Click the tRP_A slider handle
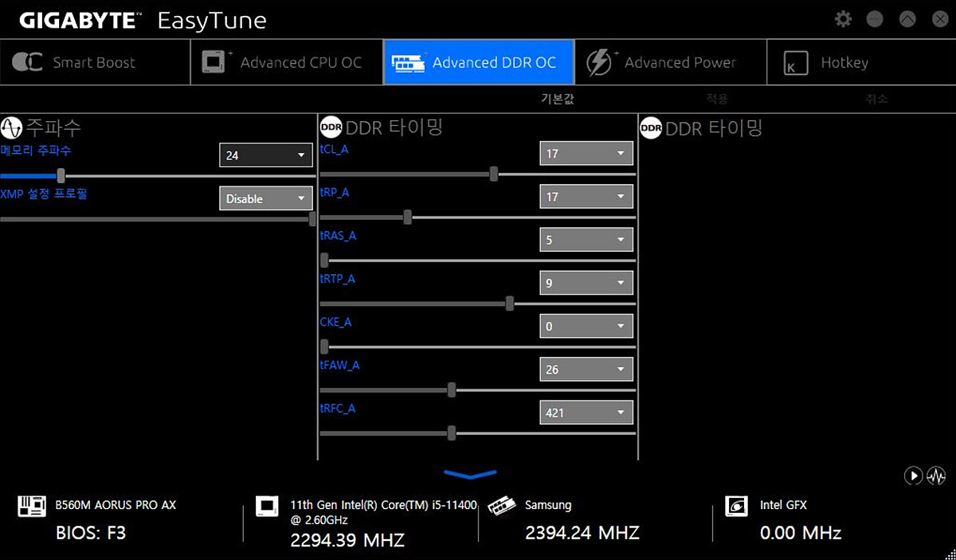Viewport: 956px width, 560px height. (x=408, y=217)
